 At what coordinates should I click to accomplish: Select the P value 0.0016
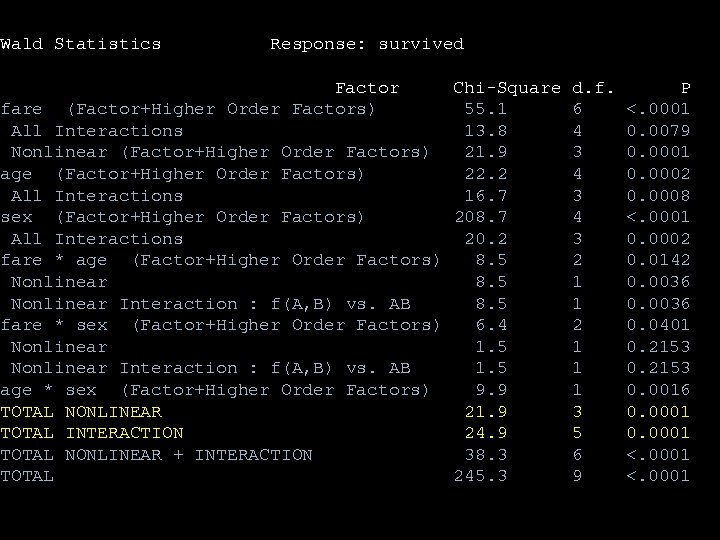pyautogui.click(x=658, y=390)
